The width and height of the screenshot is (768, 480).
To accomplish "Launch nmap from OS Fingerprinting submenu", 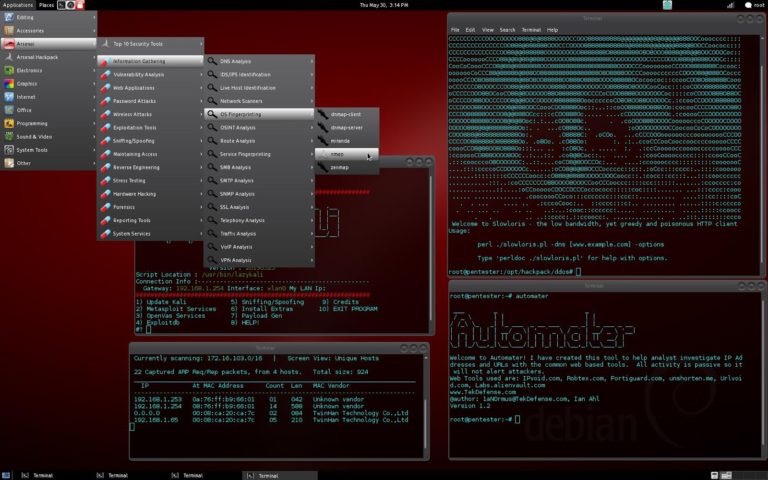I will tap(347, 154).
